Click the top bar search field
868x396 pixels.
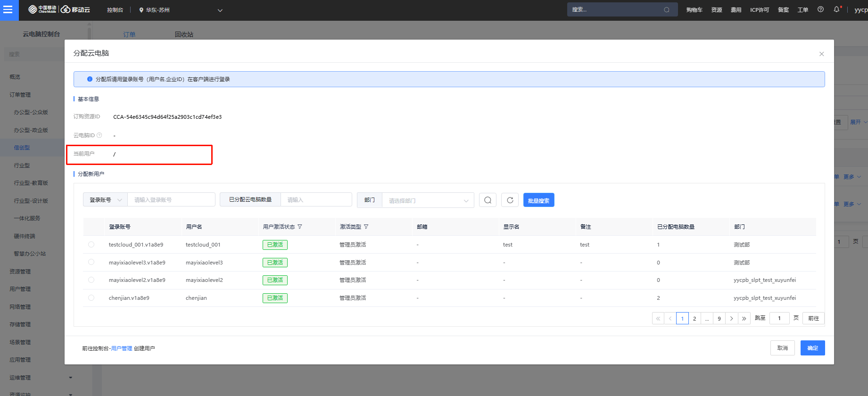click(x=622, y=9)
